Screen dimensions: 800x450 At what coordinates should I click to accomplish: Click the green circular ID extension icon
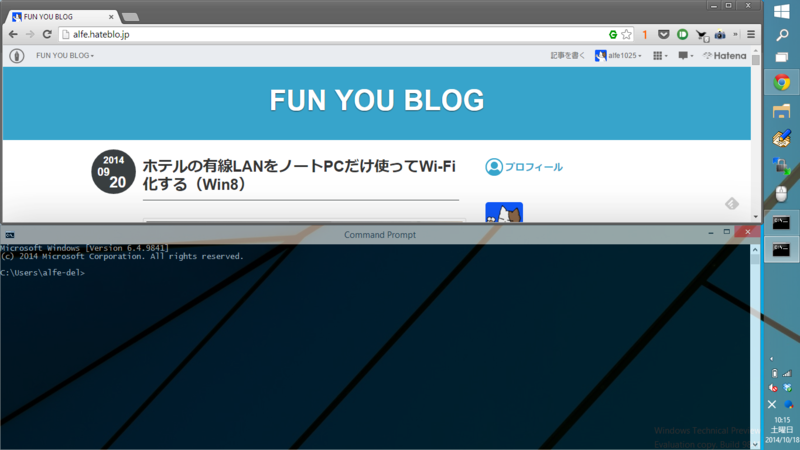[x=682, y=34]
